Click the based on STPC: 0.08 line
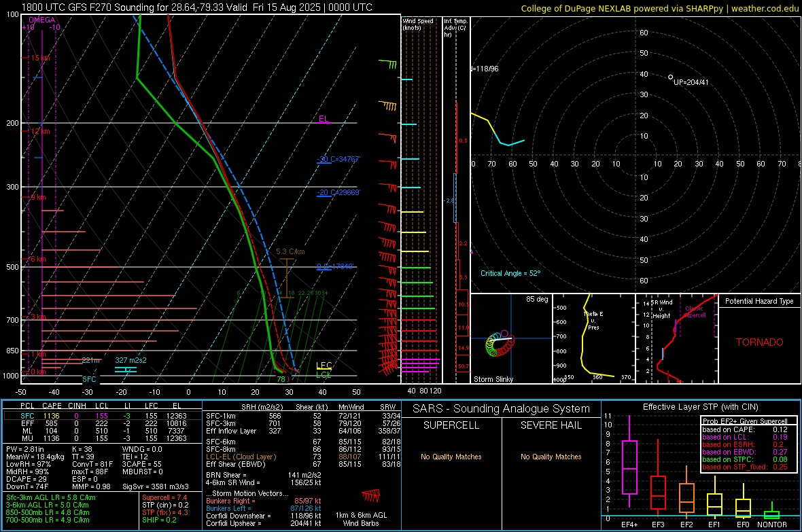Screen dimensions: 802x532 click(745, 459)
